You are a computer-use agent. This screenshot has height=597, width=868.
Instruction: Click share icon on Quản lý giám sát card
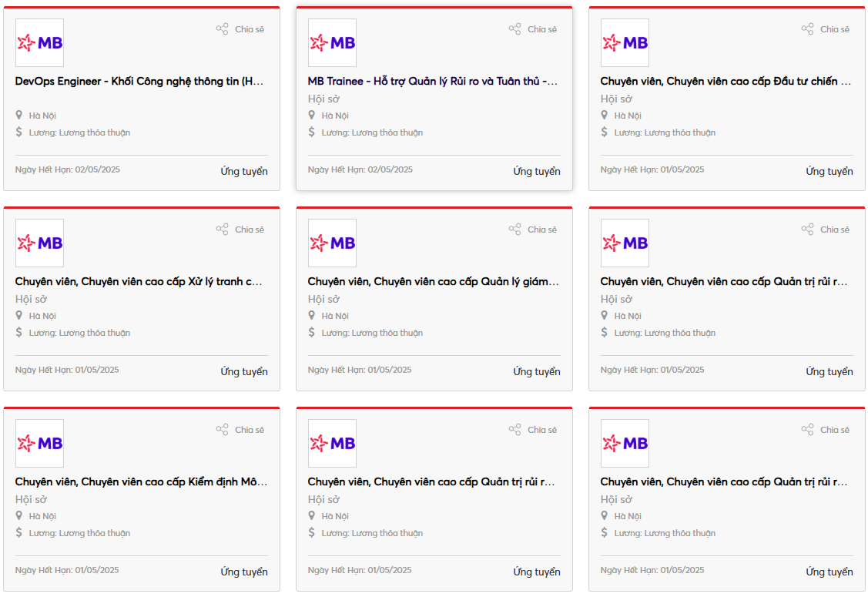[x=515, y=230]
